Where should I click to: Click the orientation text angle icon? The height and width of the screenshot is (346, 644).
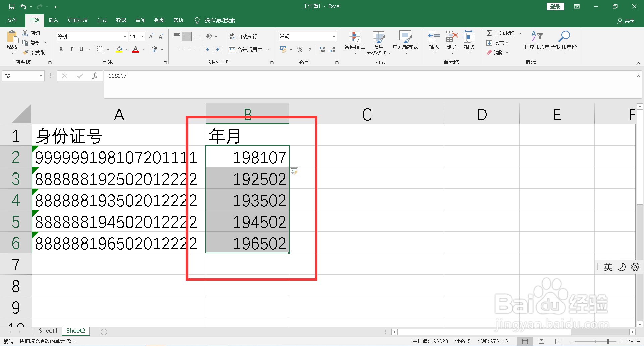coord(209,36)
